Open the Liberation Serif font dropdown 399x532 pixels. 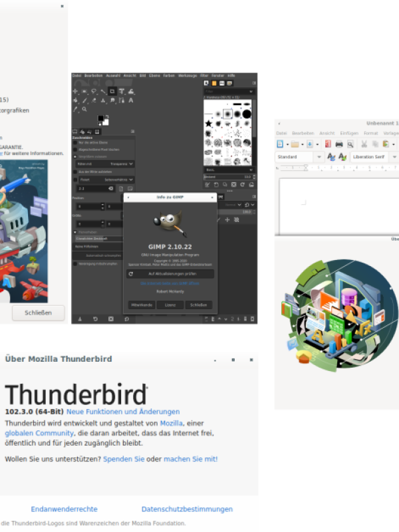(x=394, y=157)
